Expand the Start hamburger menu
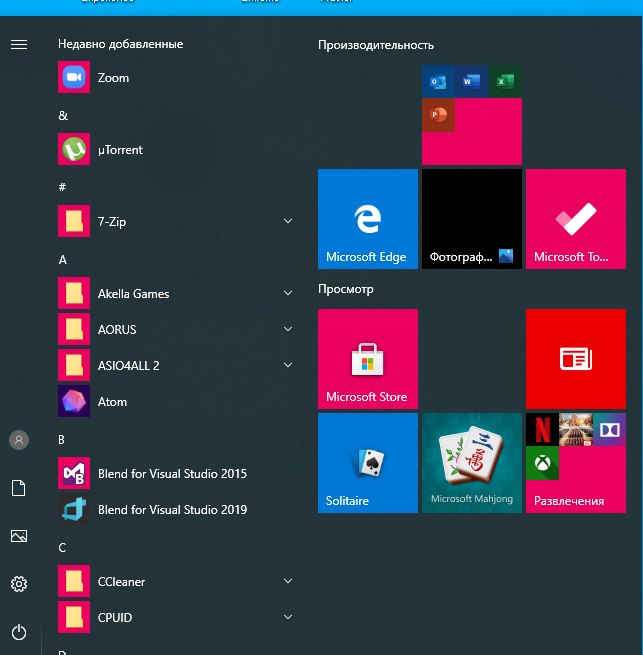The height and width of the screenshot is (655, 643). click(19, 44)
